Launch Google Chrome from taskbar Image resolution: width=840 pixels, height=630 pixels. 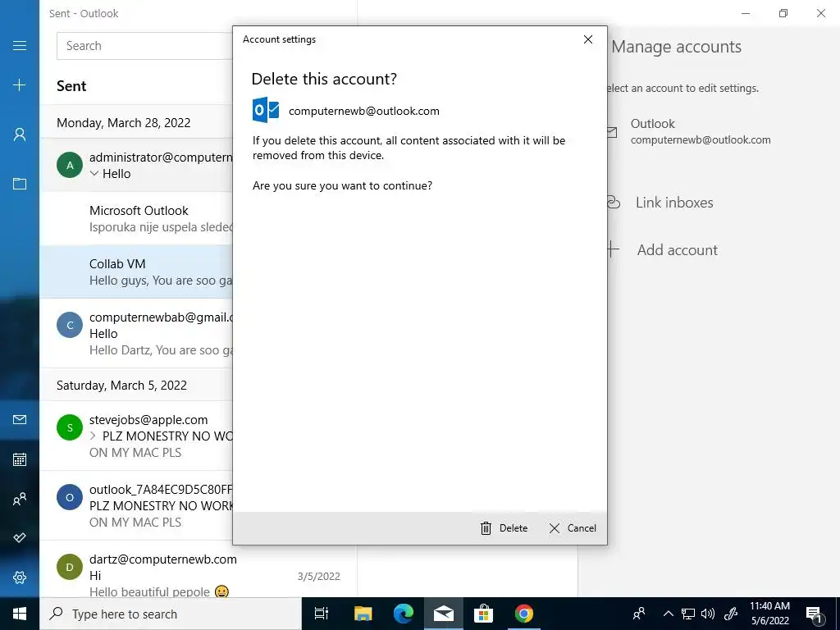click(524, 614)
